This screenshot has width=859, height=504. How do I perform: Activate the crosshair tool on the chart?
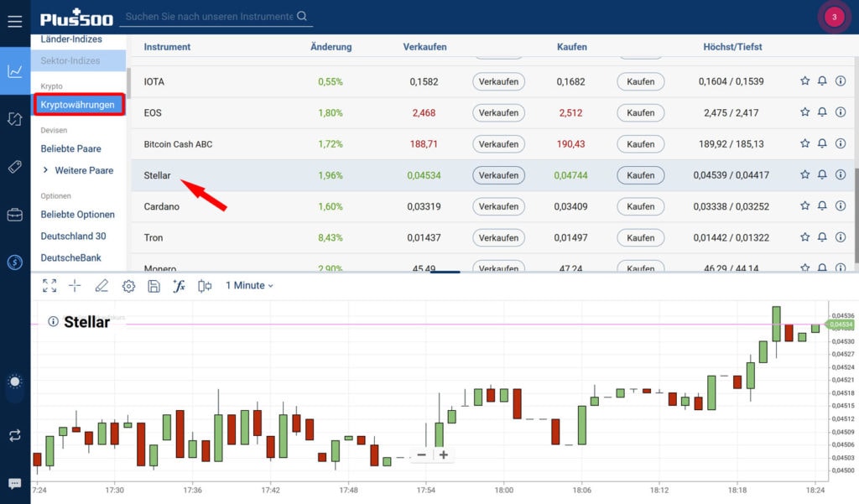tap(75, 285)
